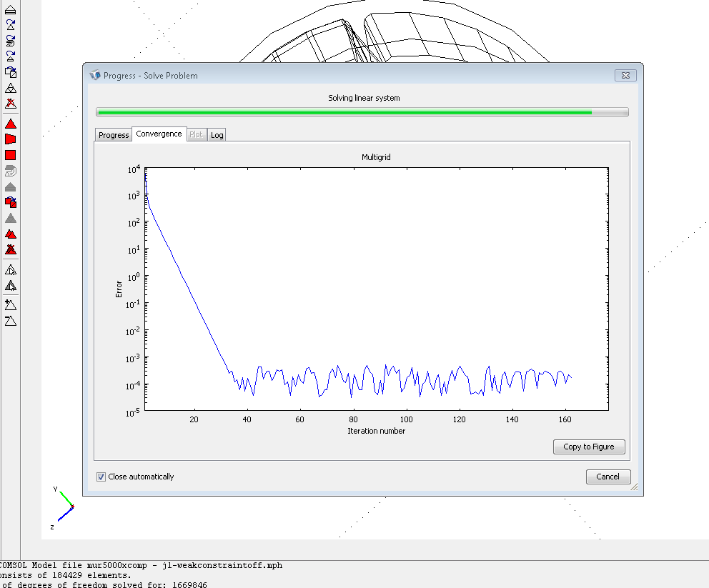Click the triangle with plus sign icon

click(x=11, y=305)
